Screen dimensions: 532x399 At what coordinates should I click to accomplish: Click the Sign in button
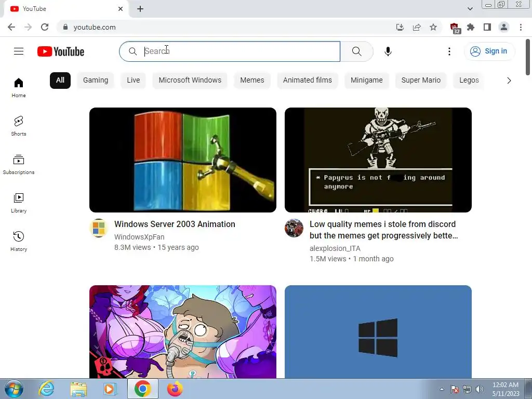tap(489, 51)
